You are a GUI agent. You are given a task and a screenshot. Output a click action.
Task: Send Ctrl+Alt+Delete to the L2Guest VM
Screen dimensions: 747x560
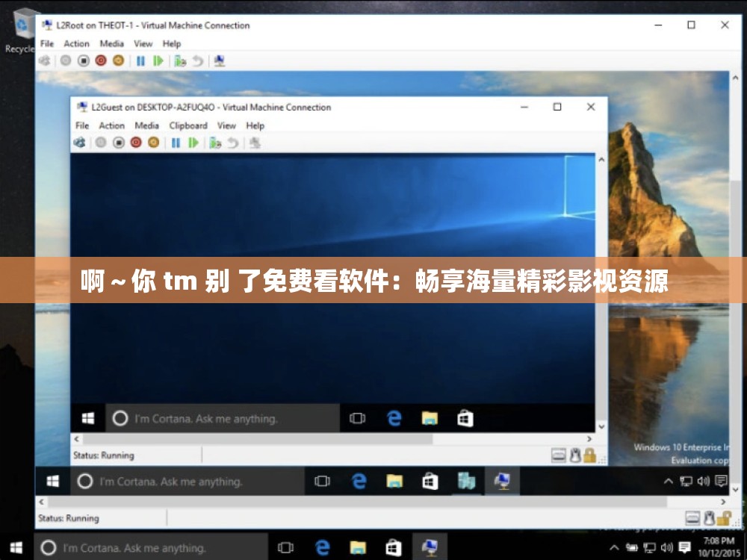tap(79, 143)
